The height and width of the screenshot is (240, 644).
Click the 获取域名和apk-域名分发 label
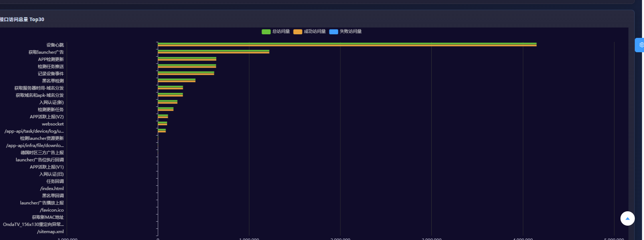(x=40, y=95)
